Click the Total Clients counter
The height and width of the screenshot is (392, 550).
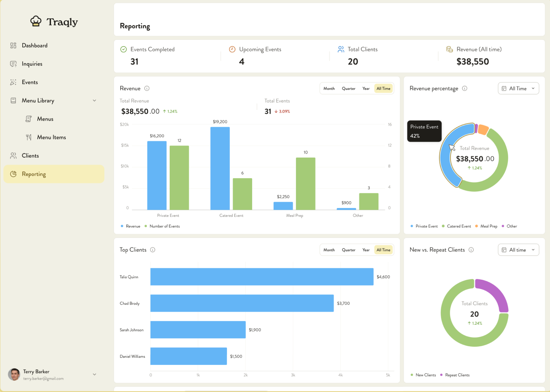(353, 61)
